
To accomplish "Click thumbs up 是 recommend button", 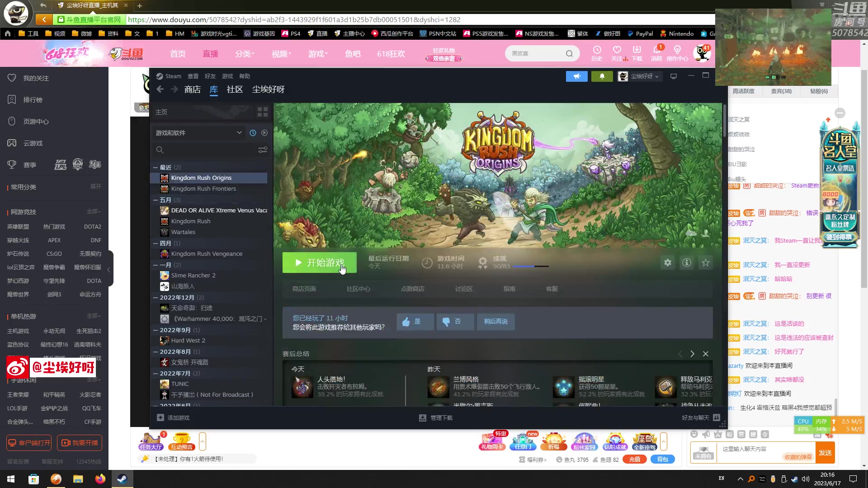I will tap(415, 322).
